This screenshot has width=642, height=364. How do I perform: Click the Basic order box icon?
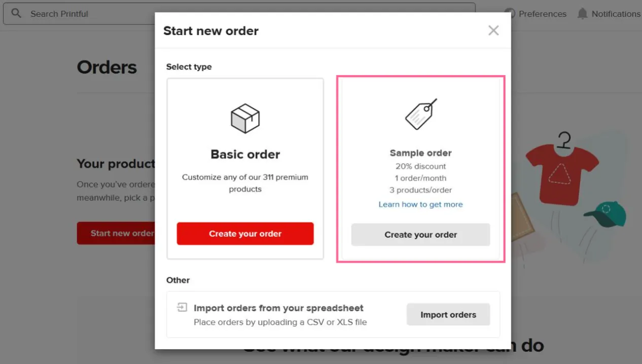245,119
